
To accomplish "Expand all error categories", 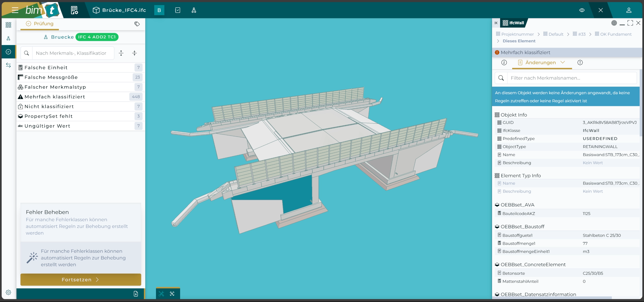I will 121,53.
